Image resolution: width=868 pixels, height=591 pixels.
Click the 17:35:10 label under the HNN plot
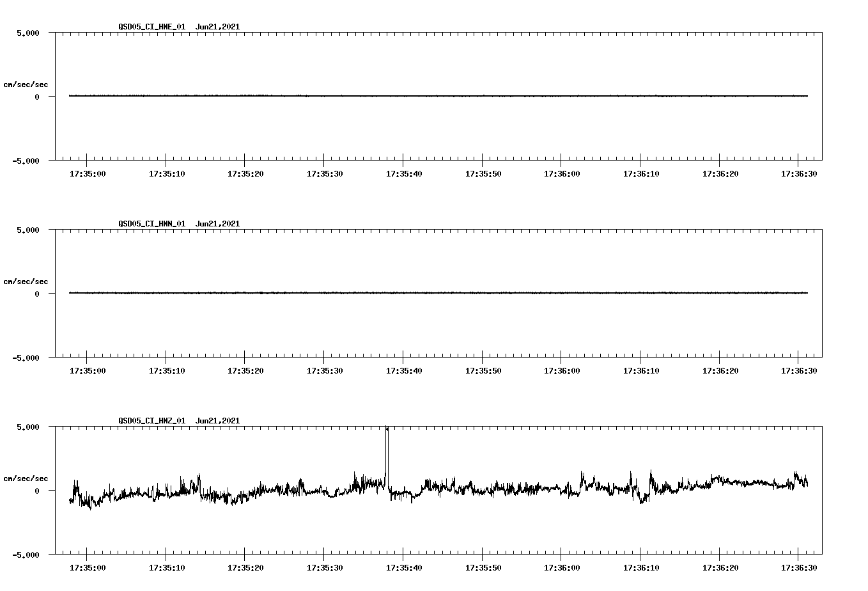tap(167, 370)
